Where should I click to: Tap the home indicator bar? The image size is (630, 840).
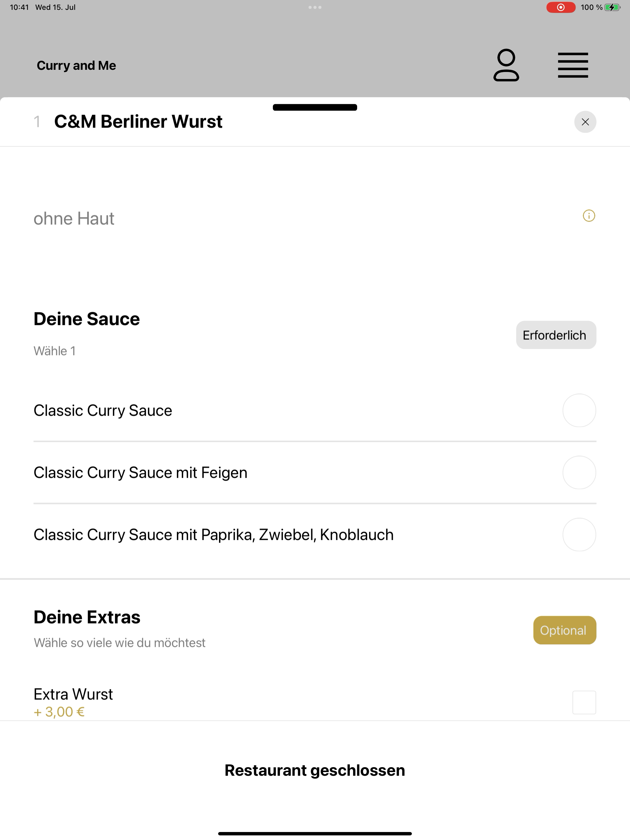coord(315,834)
